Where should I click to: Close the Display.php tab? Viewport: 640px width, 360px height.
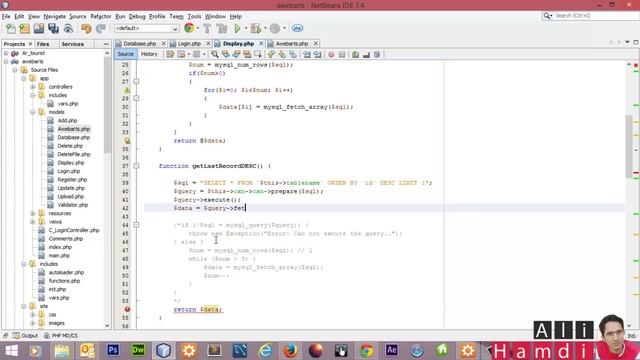[261, 44]
